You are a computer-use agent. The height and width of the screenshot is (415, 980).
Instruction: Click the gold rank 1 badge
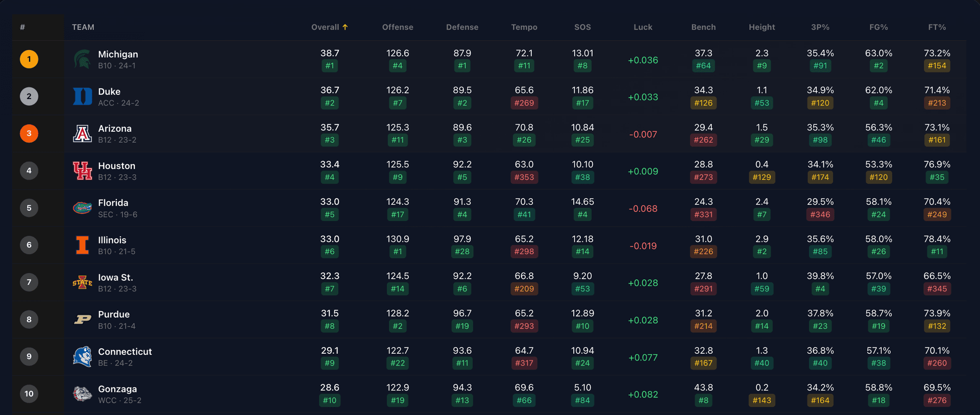[29, 59]
